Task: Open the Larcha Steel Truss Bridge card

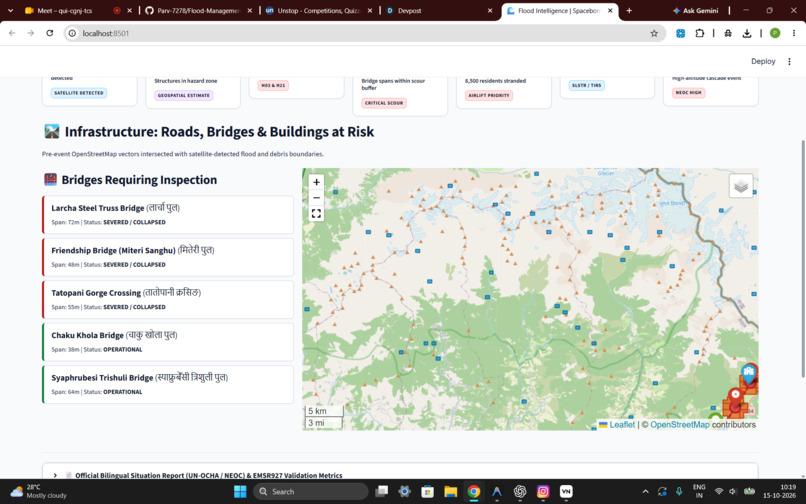Action: (168, 214)
